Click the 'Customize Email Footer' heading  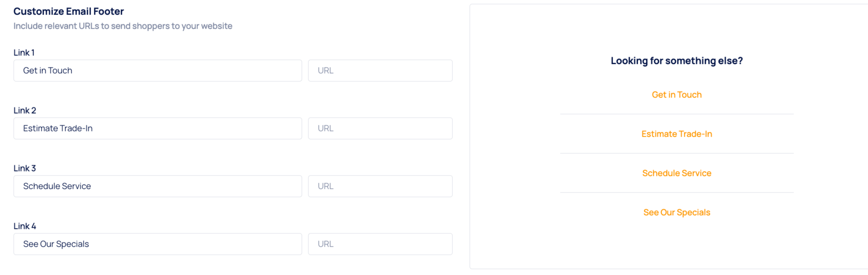pos(69,11)
